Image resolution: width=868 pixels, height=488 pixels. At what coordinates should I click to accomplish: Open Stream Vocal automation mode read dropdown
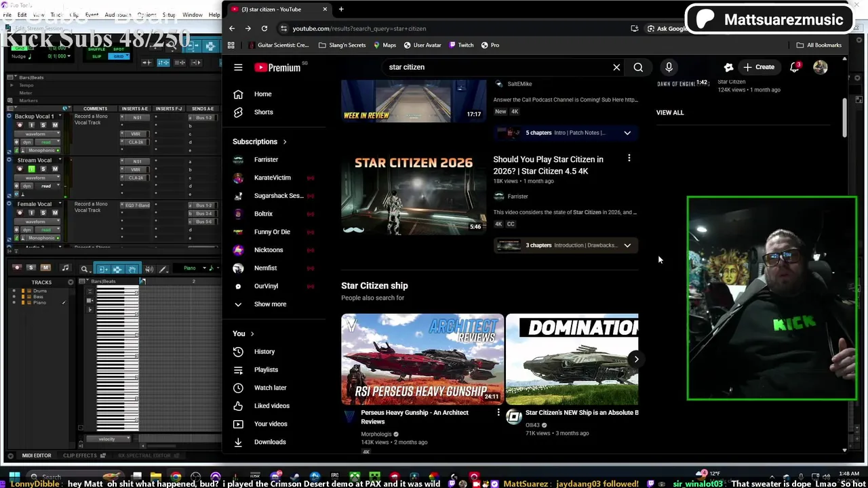click(46, 186)
